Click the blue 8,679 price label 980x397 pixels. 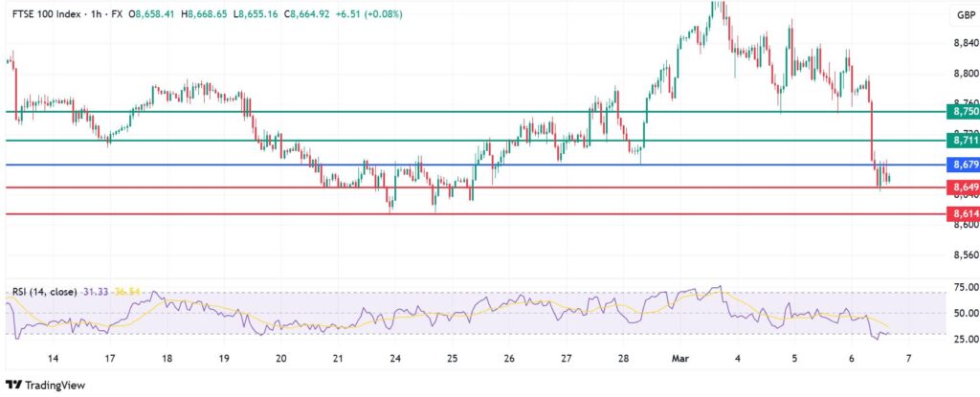pos(962,165)
